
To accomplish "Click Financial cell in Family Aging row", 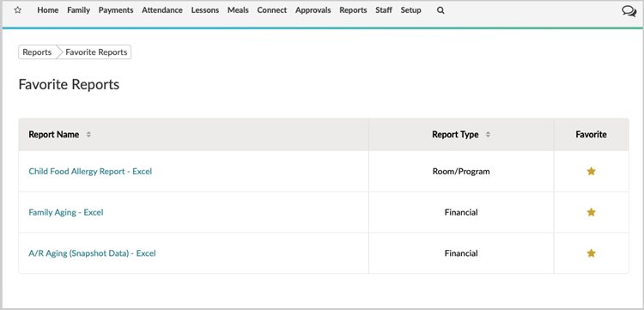I will [x=461, y=212].
